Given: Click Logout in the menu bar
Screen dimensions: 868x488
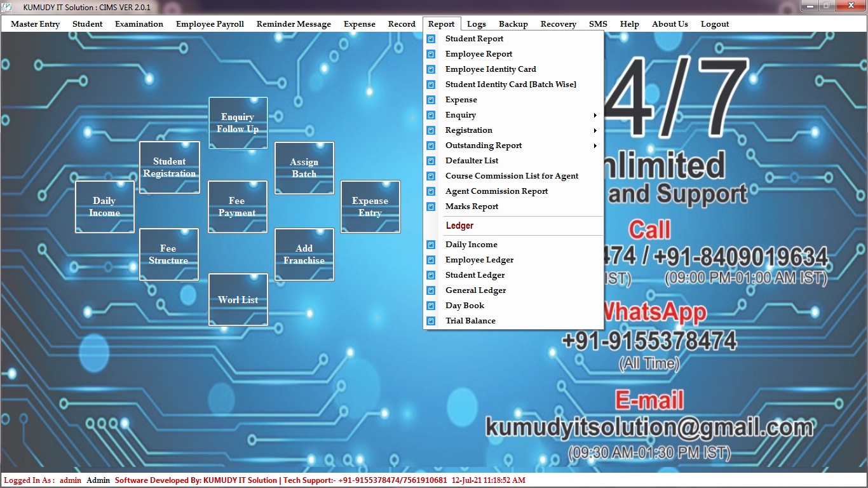Looking at the screenshot, I should pyautogui.click(x=715, y=24).
